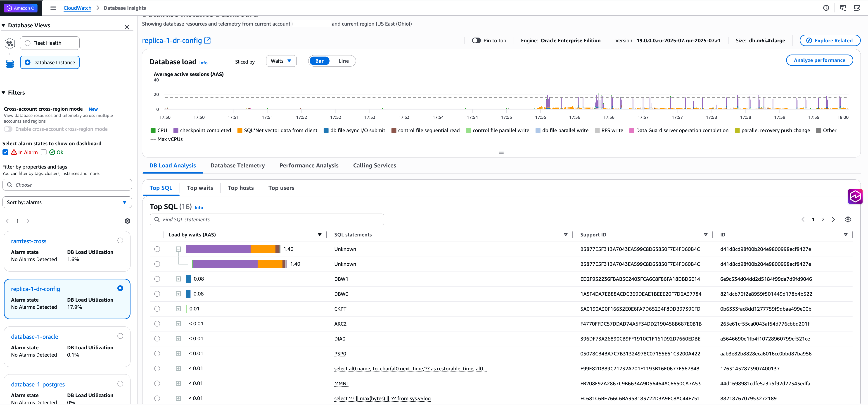This screenshot has height=405, width=868.
Task: Uncheck the In Alarm checkbox
Action: pos(5,152)
